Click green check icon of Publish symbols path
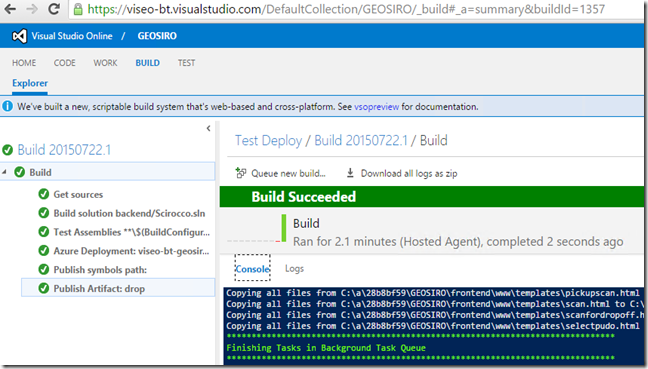Viewport: 648px width, 369px height. (43, 269)
